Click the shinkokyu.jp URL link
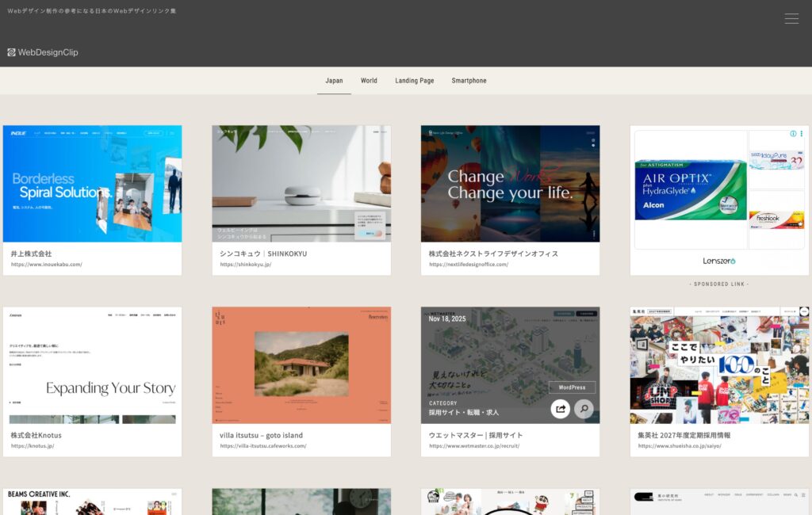This screenshot has width=812, height=515. pos(245,265)
